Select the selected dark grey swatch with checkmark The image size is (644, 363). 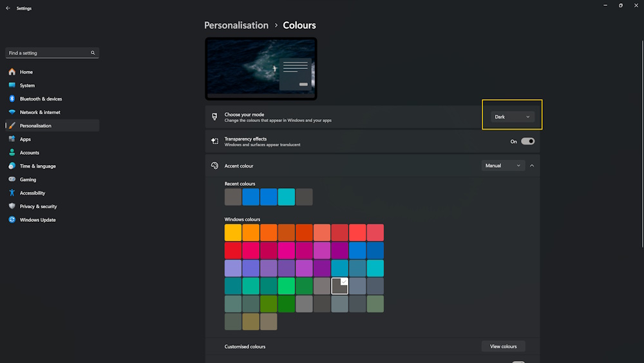[339, 286]
